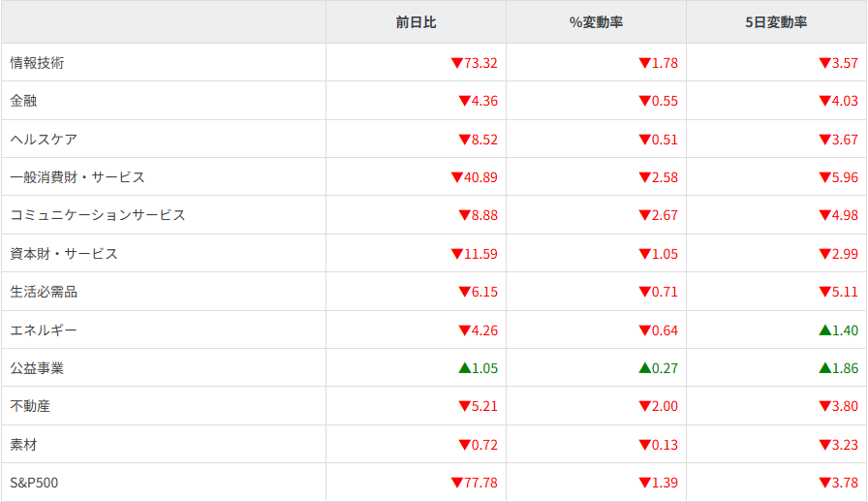Sort by the 5日変動率 column header
The height and width of the screenshot is (502, 868).
pos(776,22)
